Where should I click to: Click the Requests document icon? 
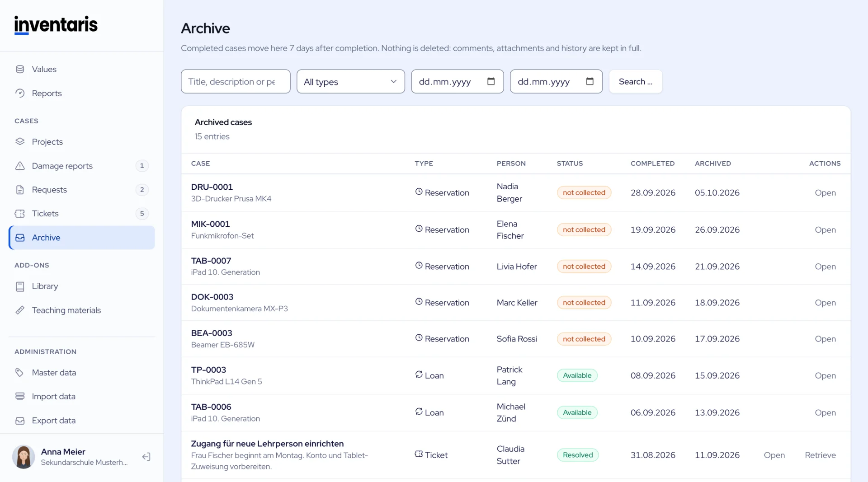point(20,190)
